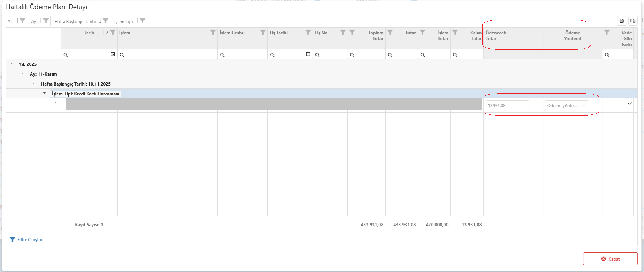This screenshot has width=644, height=272.
Task: Open the Fiş No column filter funnel
Action: tap(343, 32)
